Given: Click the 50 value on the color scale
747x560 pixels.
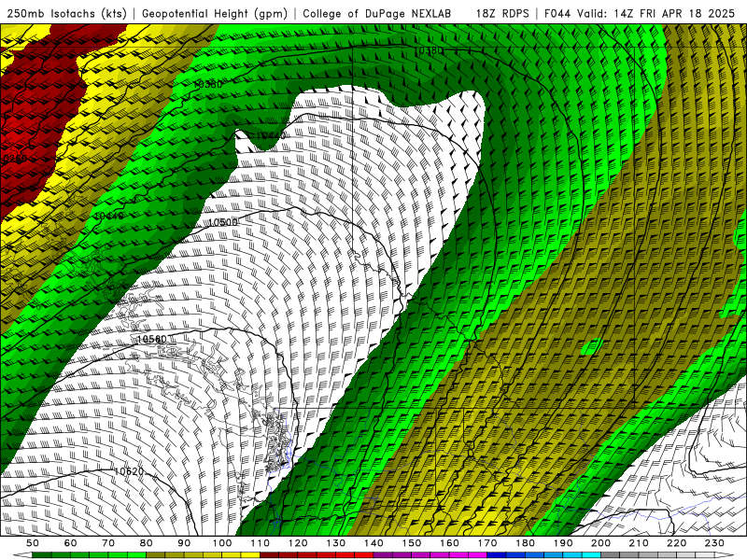Looking at the screenshot, I should [x=33, y=543].
